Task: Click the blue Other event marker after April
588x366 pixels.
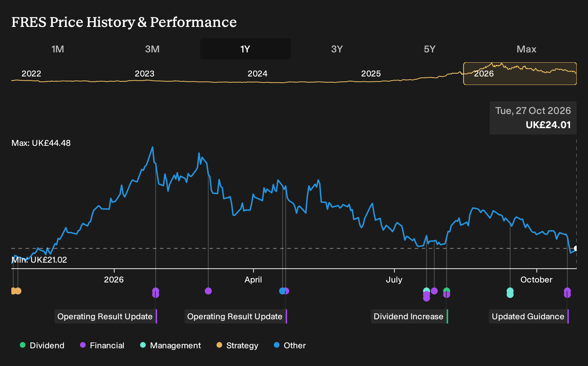Action: 282,291
